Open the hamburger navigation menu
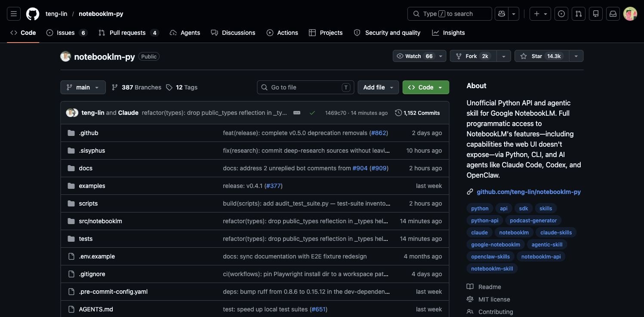The image size is (644, 317). [13, 14]
